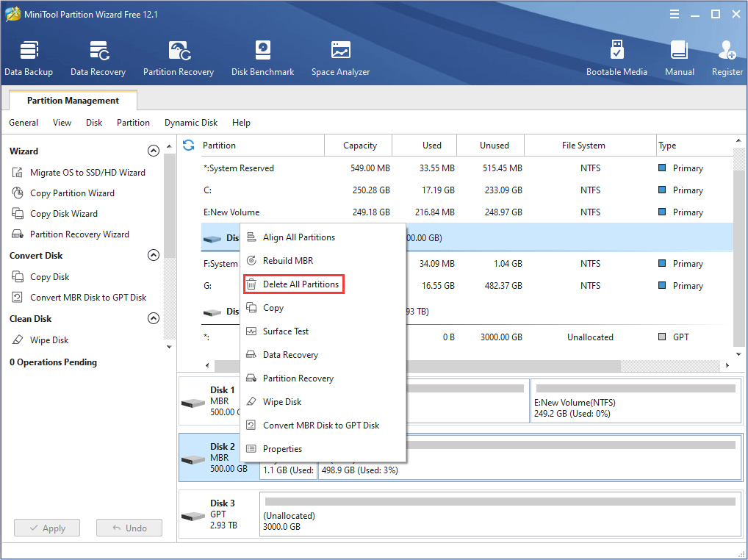Select the C: partition row
The width and height of the screenshot is (748, 560).
click(467, 190)
